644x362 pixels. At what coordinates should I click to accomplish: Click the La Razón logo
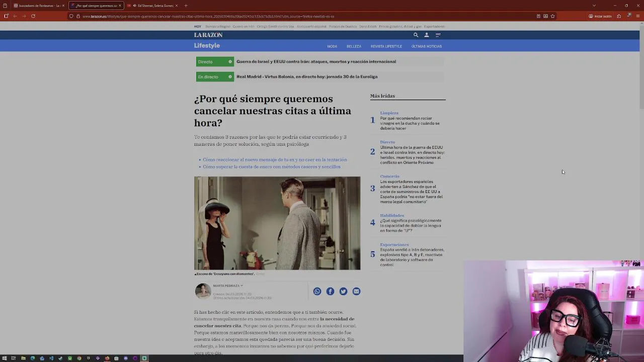pos(208,35)
